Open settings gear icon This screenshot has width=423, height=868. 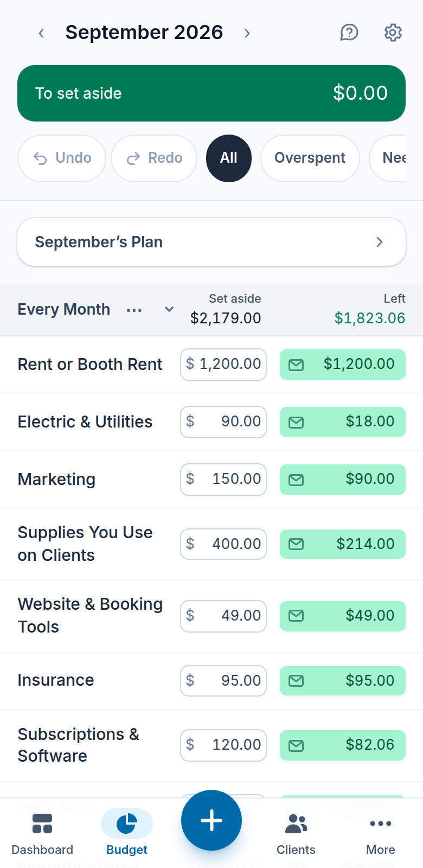pos(393,33)
